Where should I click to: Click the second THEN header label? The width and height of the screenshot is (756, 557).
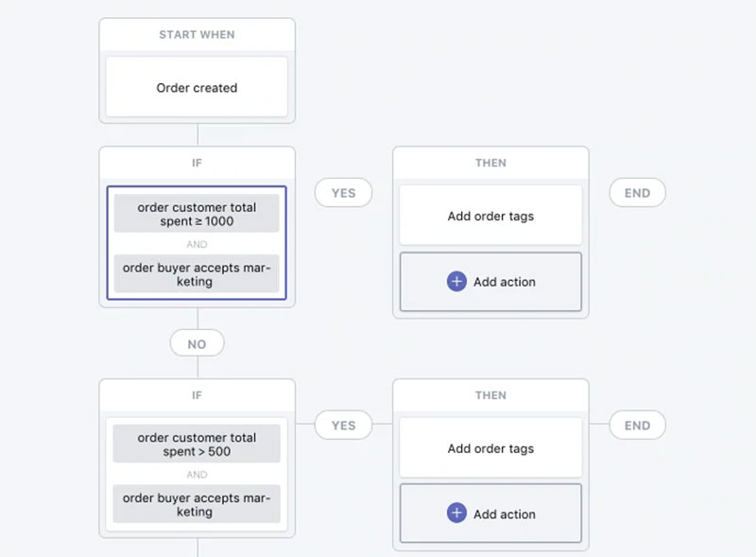coord(490,395)
